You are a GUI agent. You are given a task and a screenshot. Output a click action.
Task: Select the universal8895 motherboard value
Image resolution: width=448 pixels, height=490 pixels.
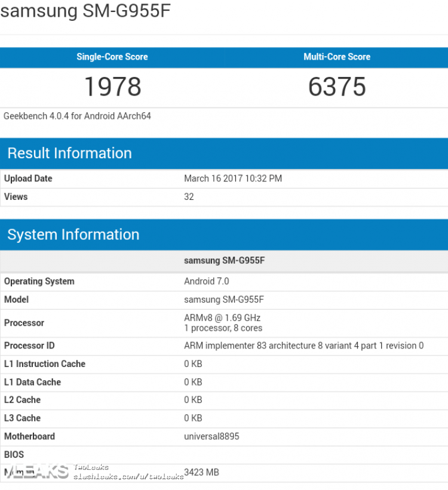[x=211, y=436]
